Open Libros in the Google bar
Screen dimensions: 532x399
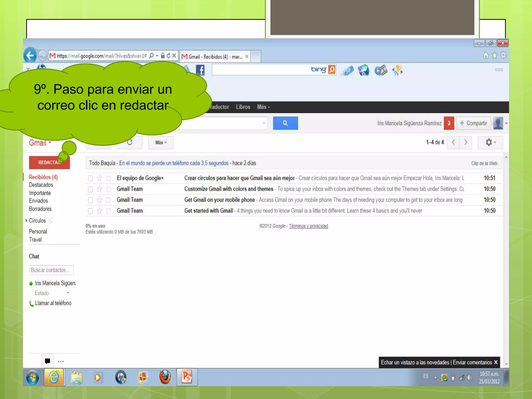tap(243, 107)
